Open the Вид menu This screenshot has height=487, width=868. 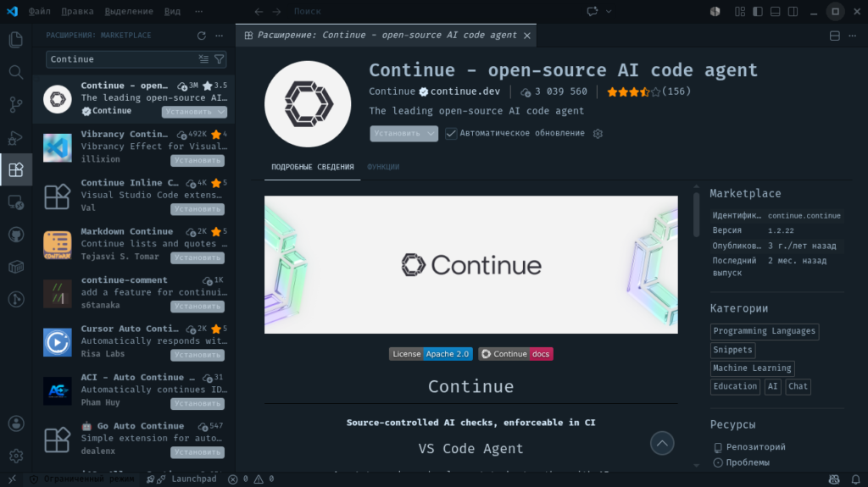[x=172, y=11]
